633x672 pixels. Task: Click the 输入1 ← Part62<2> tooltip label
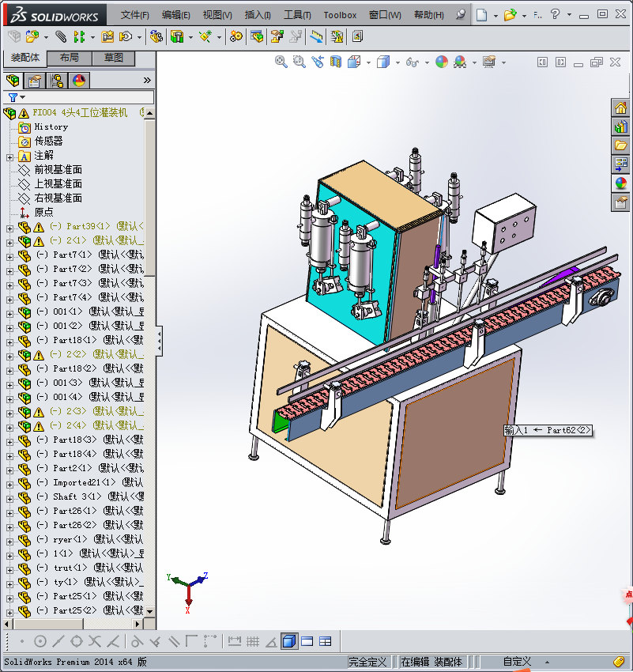[x=548, y=430]
